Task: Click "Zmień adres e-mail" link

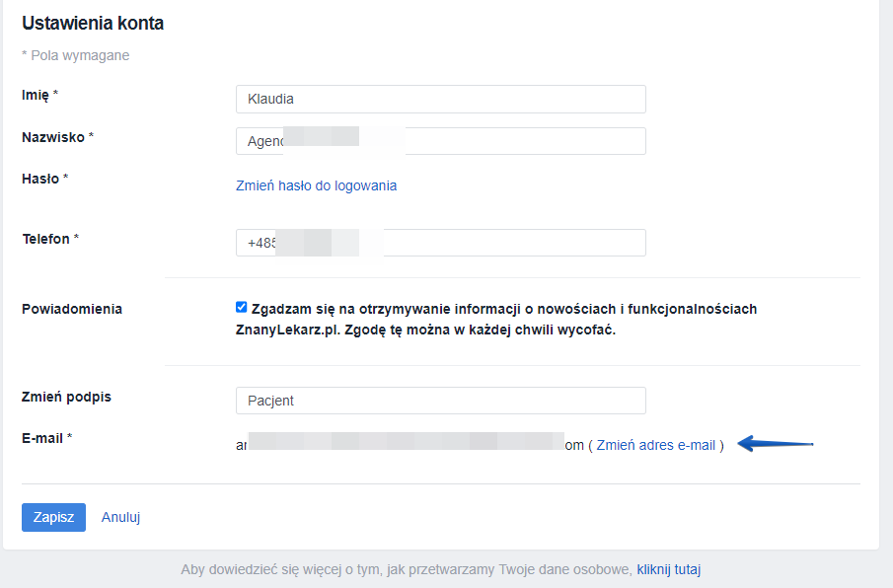Action: 659,445
